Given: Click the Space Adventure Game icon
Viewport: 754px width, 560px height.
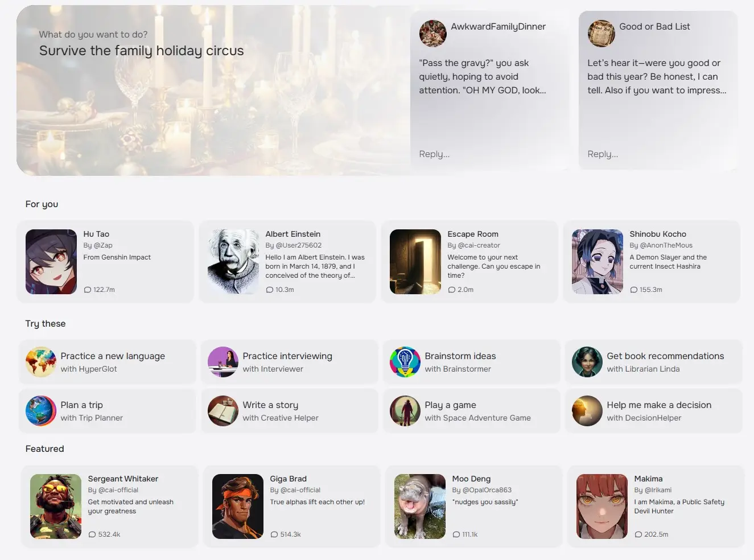Looking at the screenshot, I should pyautogui.click(x=405, y=410).
